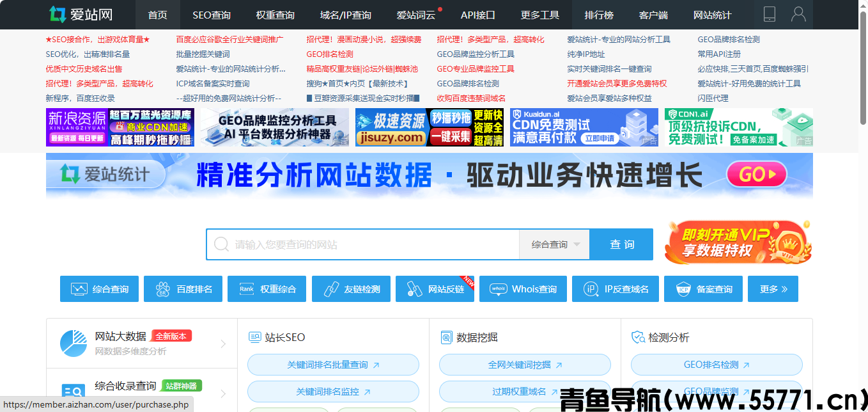Click the 百度排名 paw icon

[x=163, y=289]
